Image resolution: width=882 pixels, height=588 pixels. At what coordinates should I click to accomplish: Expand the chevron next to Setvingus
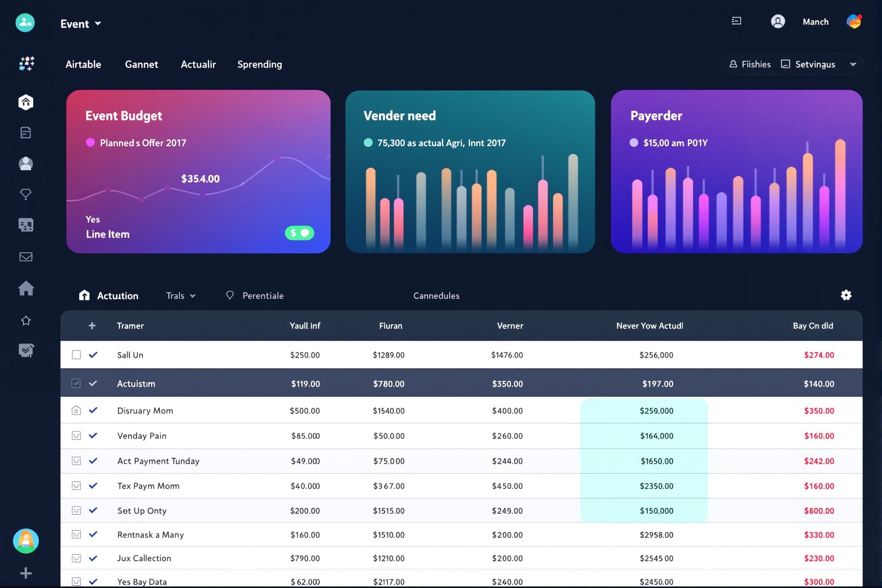coord(853,65)
